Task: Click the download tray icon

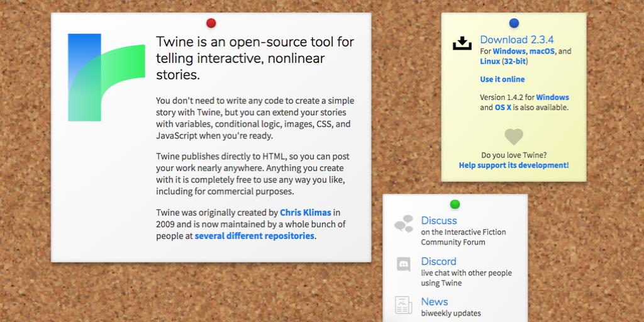Action: click(462, 43)
